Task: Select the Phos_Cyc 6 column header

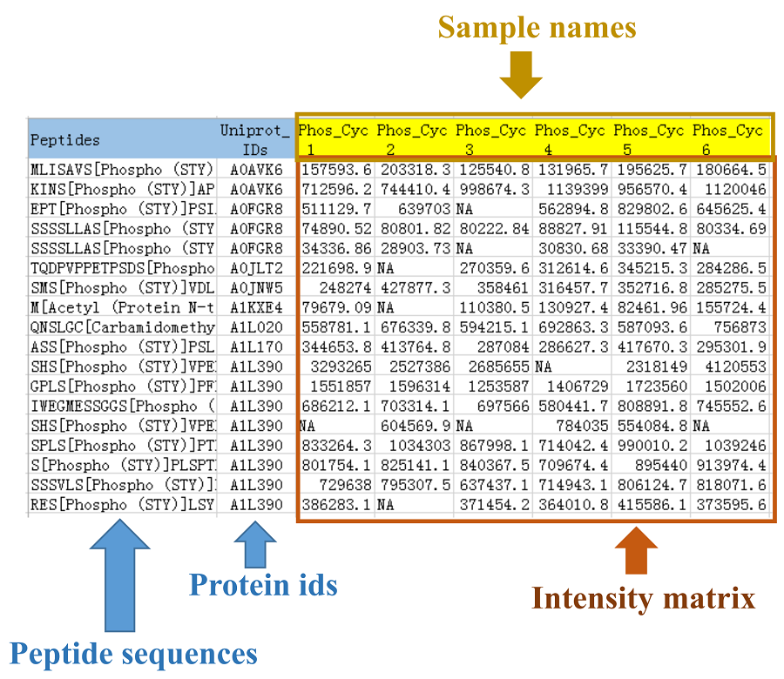Action: coord(730,138)
